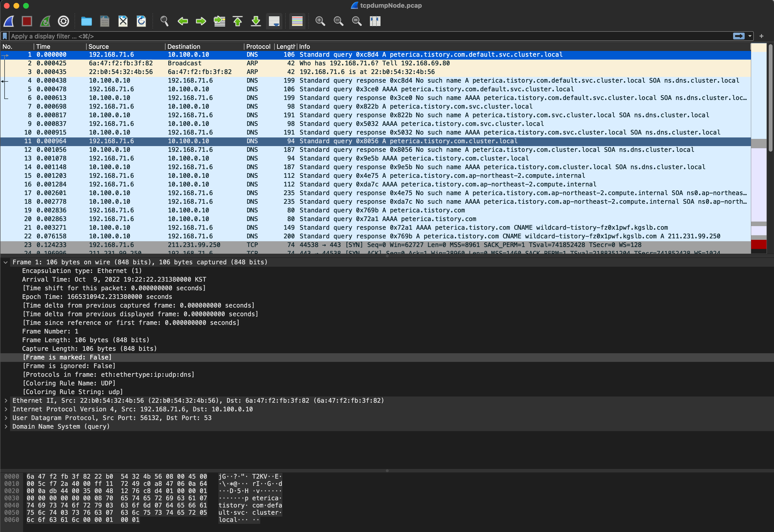774x532 pixels.
Task: Expand Domain Name System (query) section
Action: point(6,427)
